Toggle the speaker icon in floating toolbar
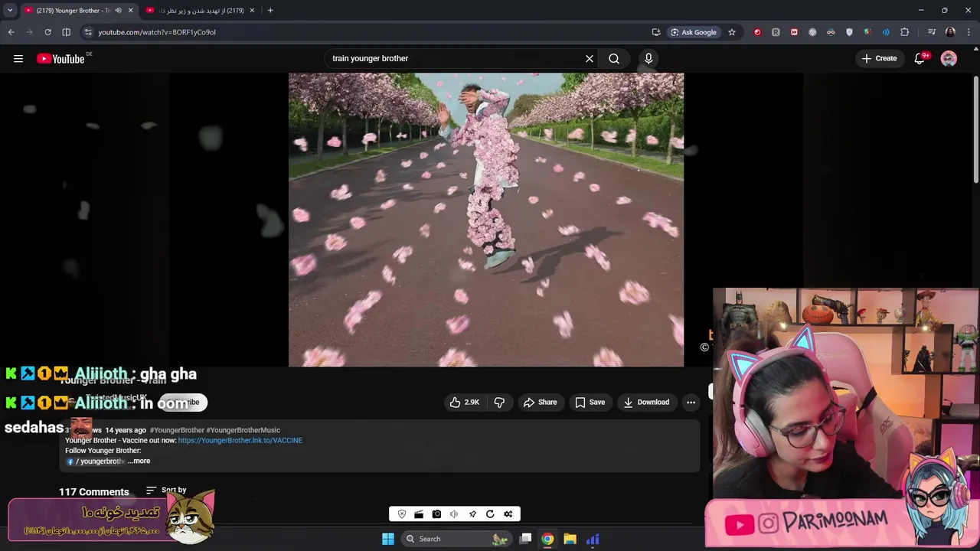The image size is (980, 551). (454, 514)
